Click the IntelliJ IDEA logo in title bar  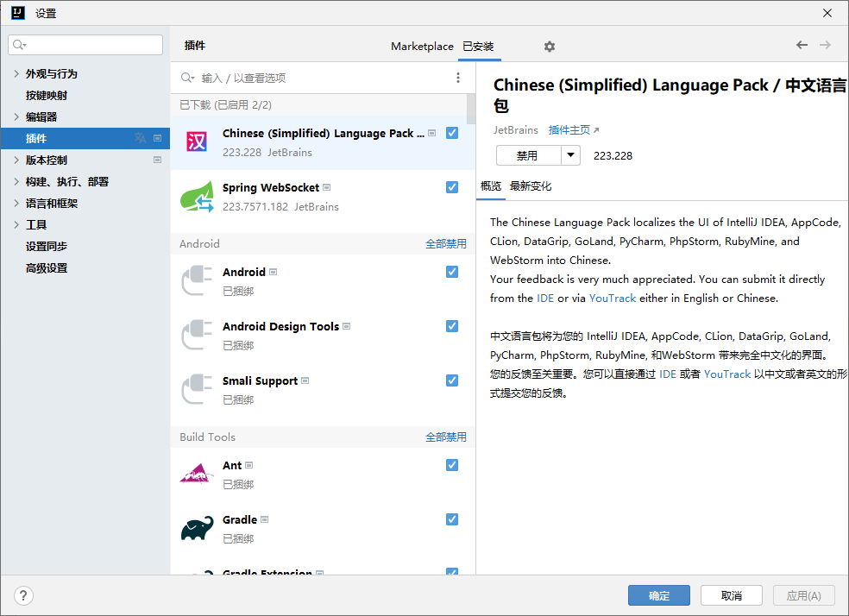(x=18, y=13)
